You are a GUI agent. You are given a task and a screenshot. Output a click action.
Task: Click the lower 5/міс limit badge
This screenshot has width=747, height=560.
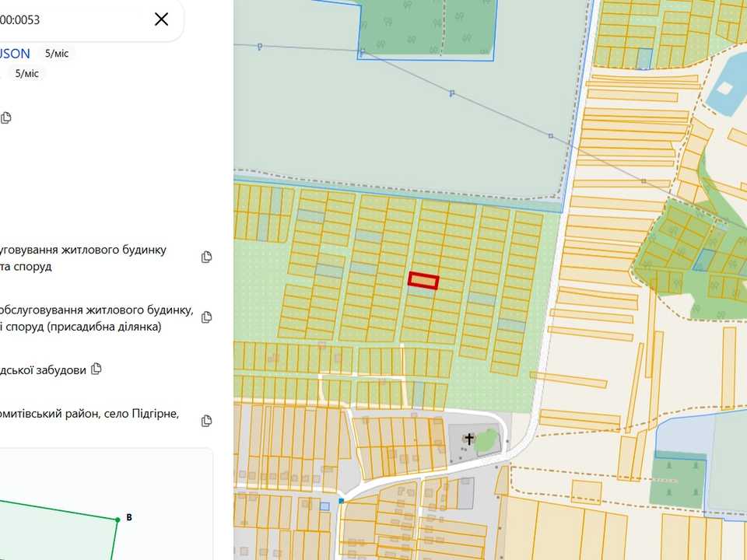(x=26, y=73)
